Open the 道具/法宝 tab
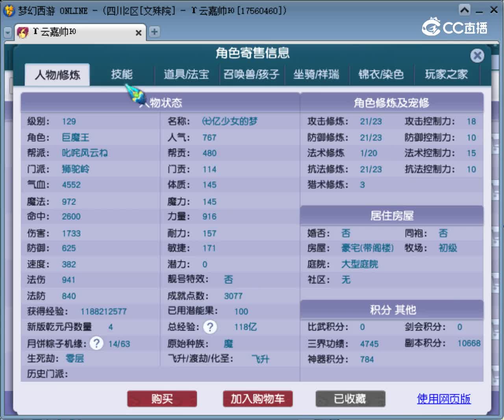The height and width of the screenshot is (420, 504). [x=186, y=74]
